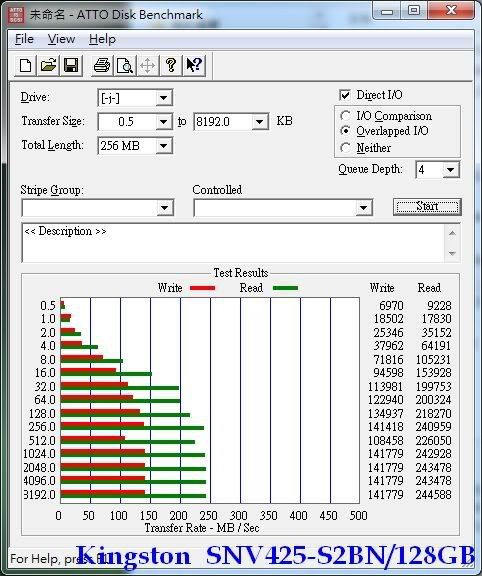Image resolution: width=482 pixels, height=576 pixels.
Task: Click write value 18502 in 1.0 row
Action: (388, 319)
